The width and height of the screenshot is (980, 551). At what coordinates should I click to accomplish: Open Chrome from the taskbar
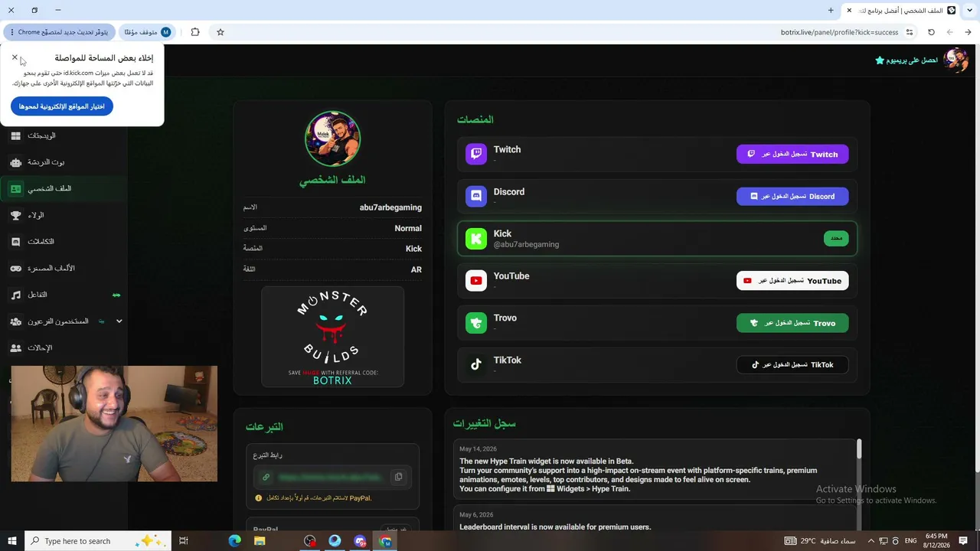click(x=385, y=541)
